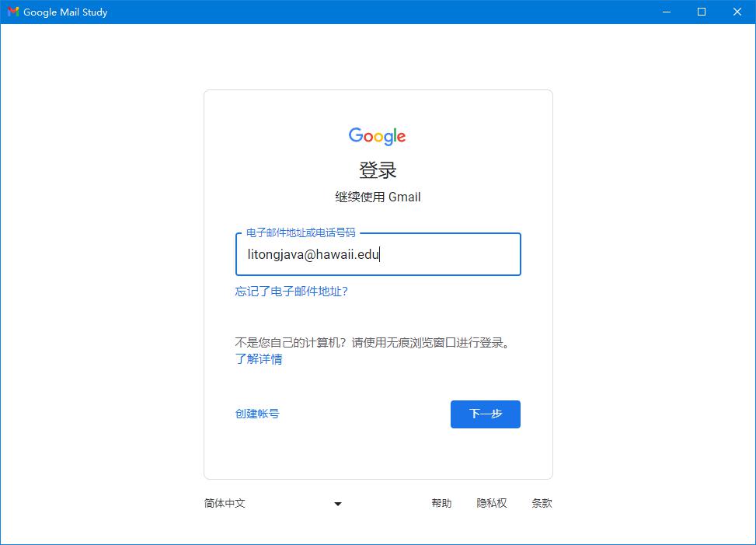This screenshot has width=756, height=545.
Task: Open the 了解详情 link
Action: pos(259,359)
